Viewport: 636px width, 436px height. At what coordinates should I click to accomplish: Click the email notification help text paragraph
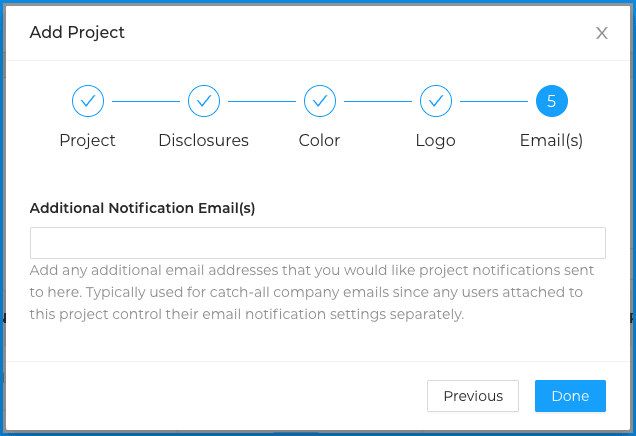[x=312, y=292]
